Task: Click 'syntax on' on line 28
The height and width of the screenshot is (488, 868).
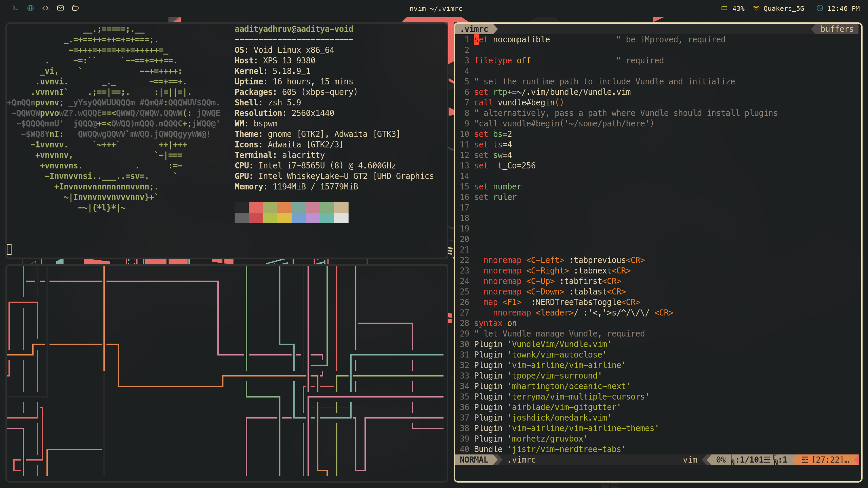Action: [x=495, y=323]
